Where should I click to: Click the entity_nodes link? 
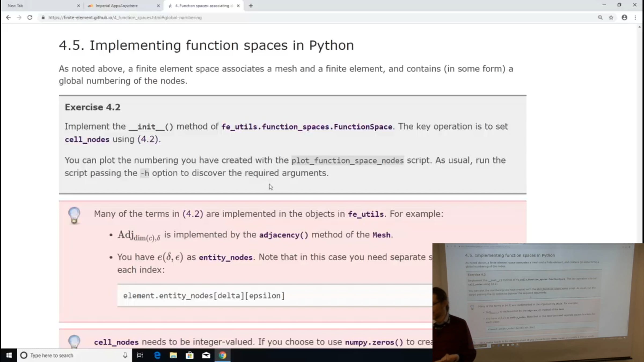tap(225, 258)
